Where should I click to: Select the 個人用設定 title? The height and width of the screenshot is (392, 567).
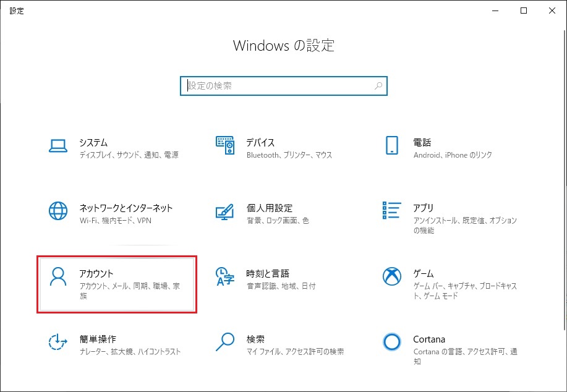(270, 208)
